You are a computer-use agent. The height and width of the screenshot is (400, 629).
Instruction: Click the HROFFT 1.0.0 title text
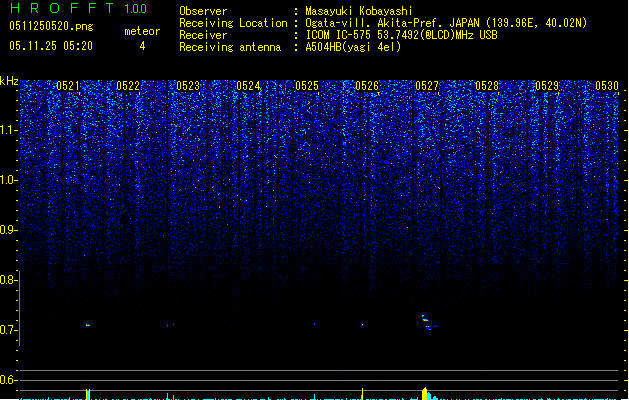tap(78, 8)
